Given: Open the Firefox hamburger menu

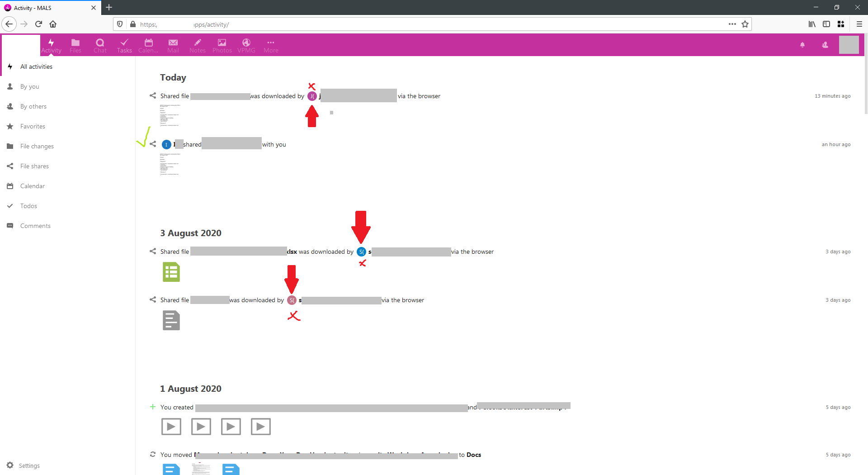Looking at the screenshot, I should tap(859, 24).
